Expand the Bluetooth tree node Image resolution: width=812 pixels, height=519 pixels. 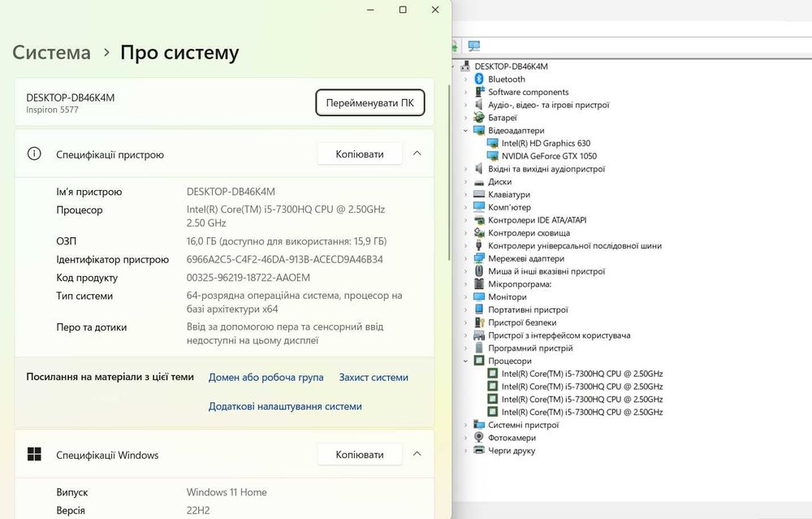465,80
